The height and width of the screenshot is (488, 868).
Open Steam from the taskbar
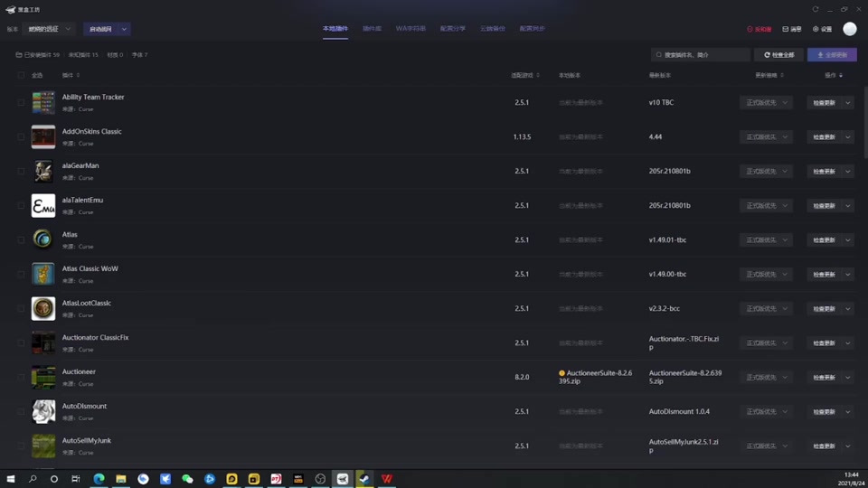(x=364, y=479)
